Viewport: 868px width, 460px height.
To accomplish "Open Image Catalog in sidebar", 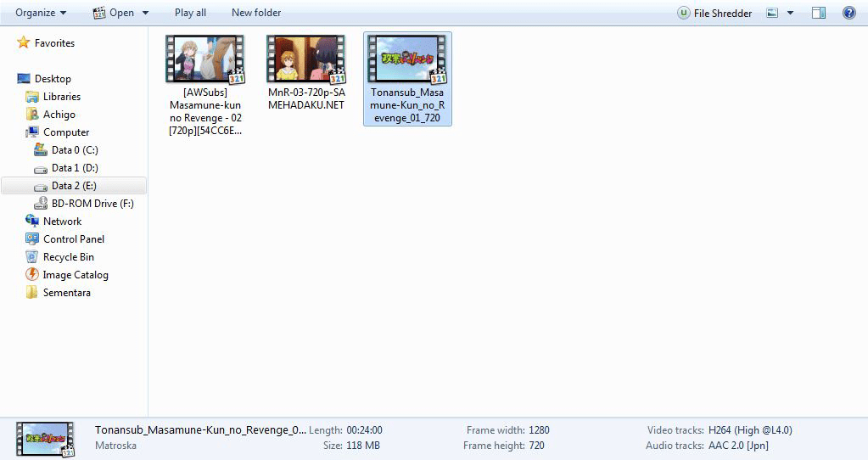I will click(x=76, y=275).
